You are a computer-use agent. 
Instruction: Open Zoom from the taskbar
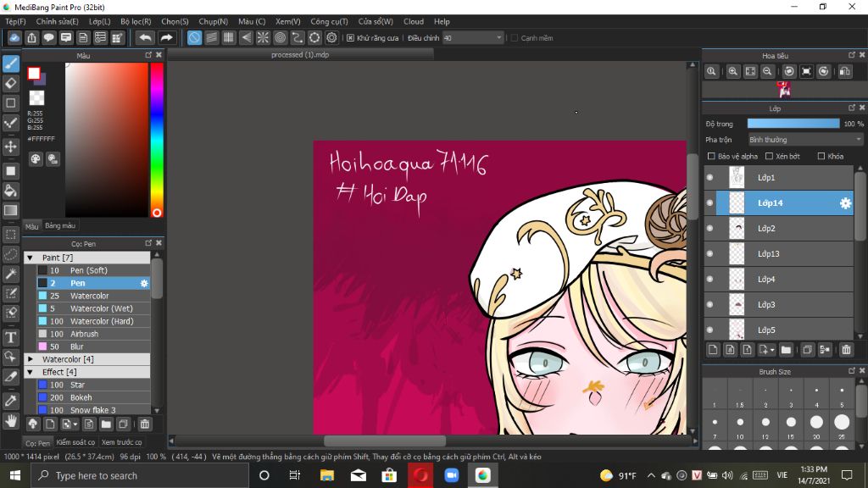(451, 475)
